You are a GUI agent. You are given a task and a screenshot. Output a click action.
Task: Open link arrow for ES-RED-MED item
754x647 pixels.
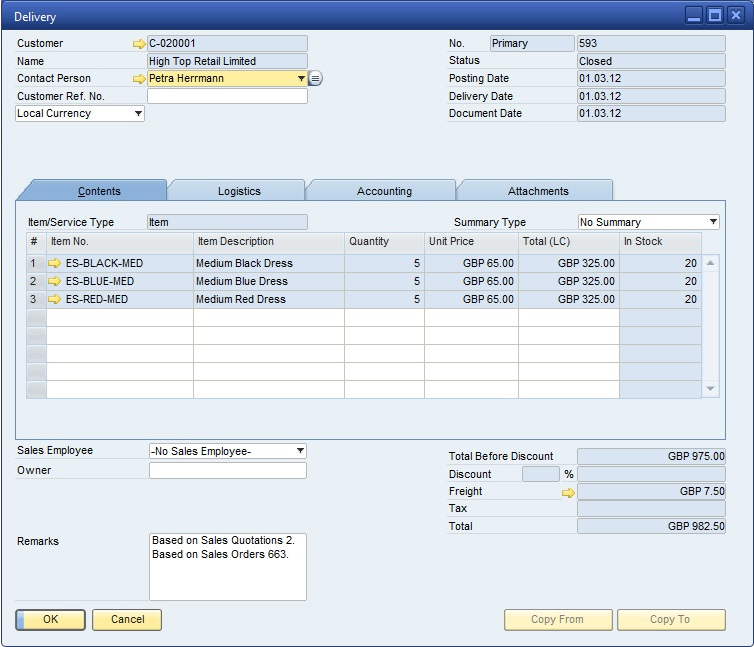tap(55, 300)
